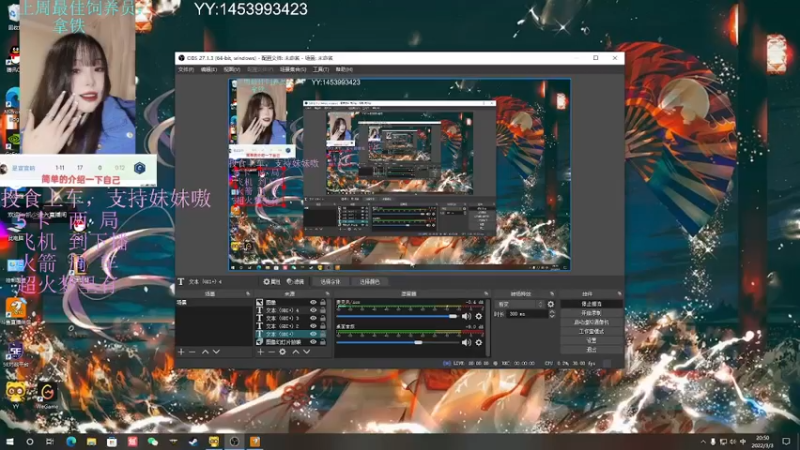The height and width of the screenshot is (450, 800).
Task: Open the 视图(V) menu
Action: [232, 69]
